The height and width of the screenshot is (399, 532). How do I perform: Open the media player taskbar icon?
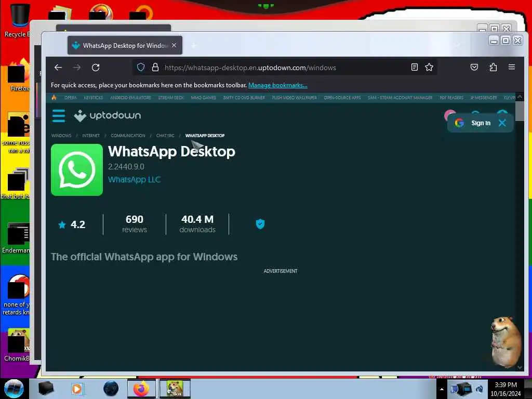coord(77,389)
